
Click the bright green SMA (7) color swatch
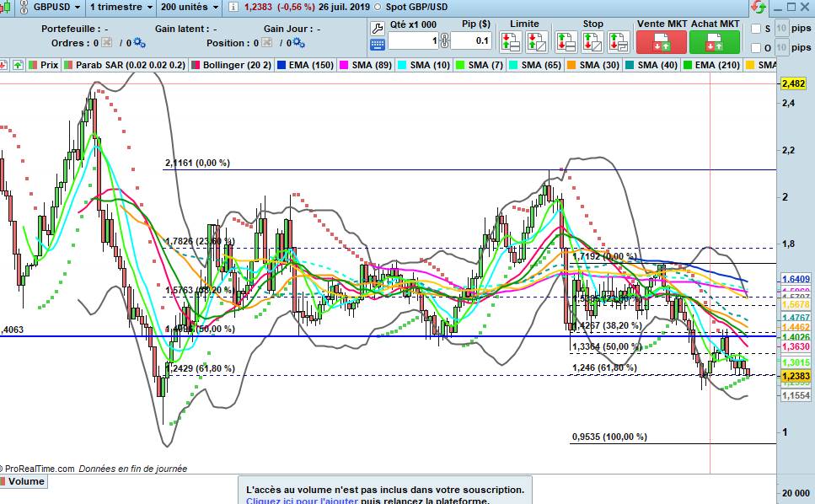[x=460, y=65]
